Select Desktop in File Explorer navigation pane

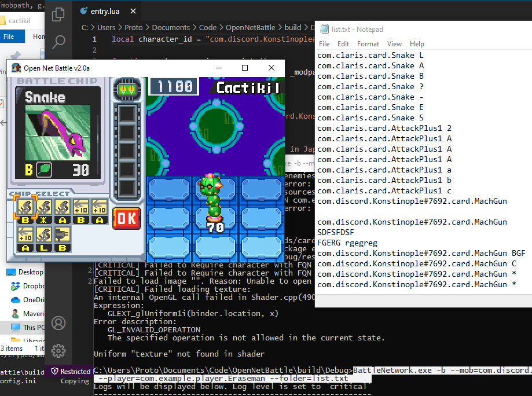[25, 272]
